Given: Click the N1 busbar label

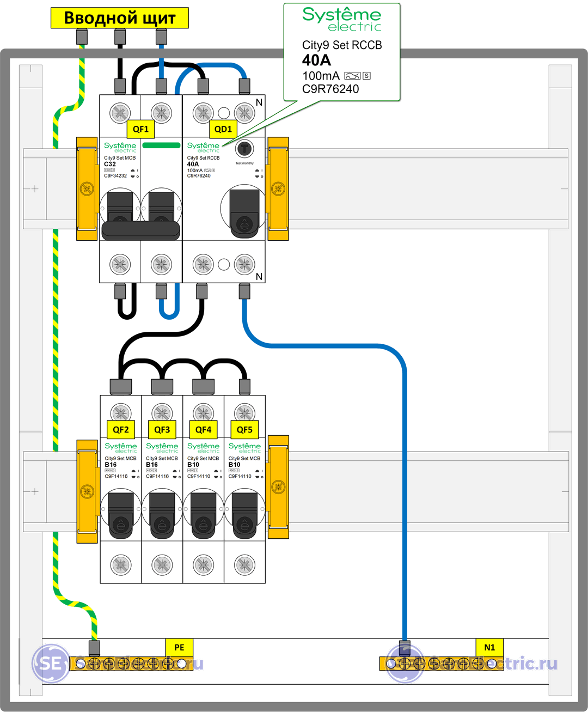Looking at the screenshot, I should (489, 648).
